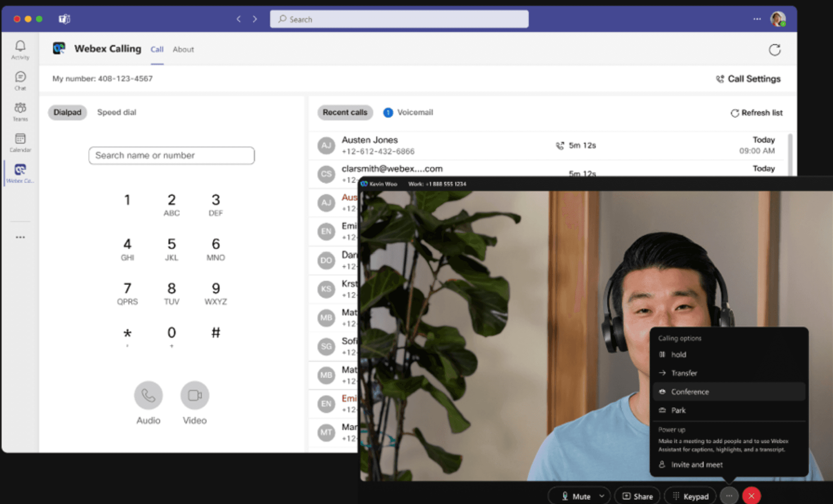This screenshot has height=504, width=833.
Task: Click the refresh icon beside Webex Calling header
Action: (774, 50)
